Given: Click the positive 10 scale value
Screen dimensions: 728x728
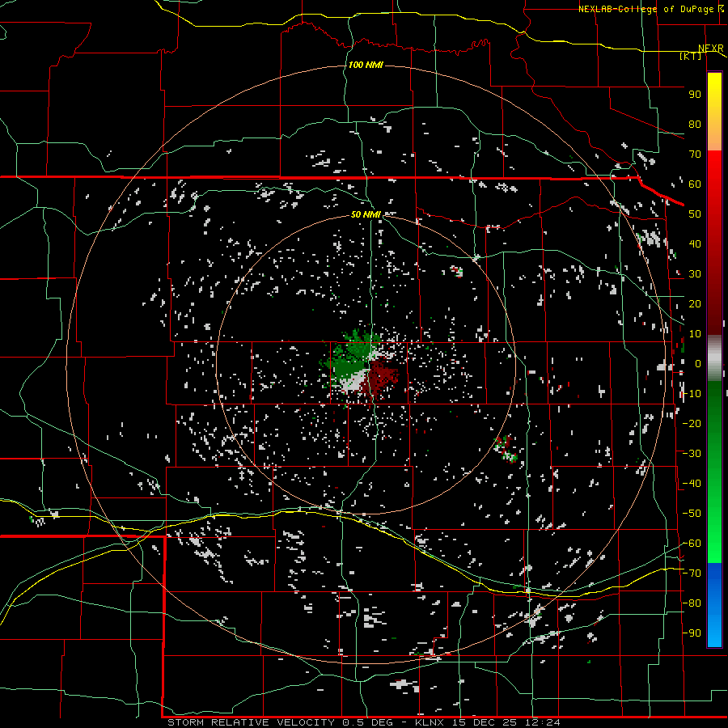Looking at the screenshot, I should [x=695, y=334].
